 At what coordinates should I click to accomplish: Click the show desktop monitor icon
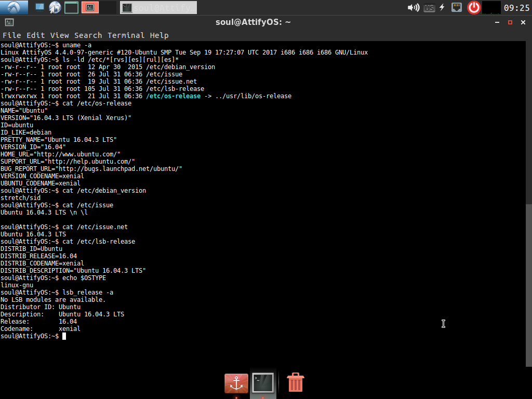(x=39, y=7)
